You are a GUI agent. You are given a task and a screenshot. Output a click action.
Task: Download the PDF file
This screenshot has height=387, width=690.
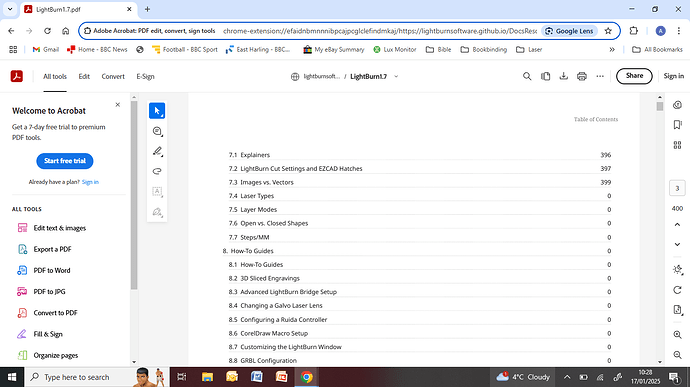563,76
